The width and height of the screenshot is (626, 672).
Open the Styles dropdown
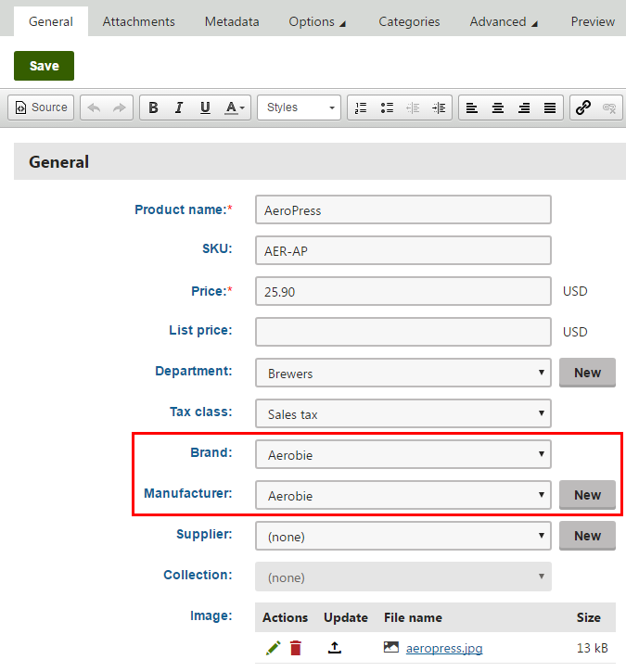(x=299, y=108)
